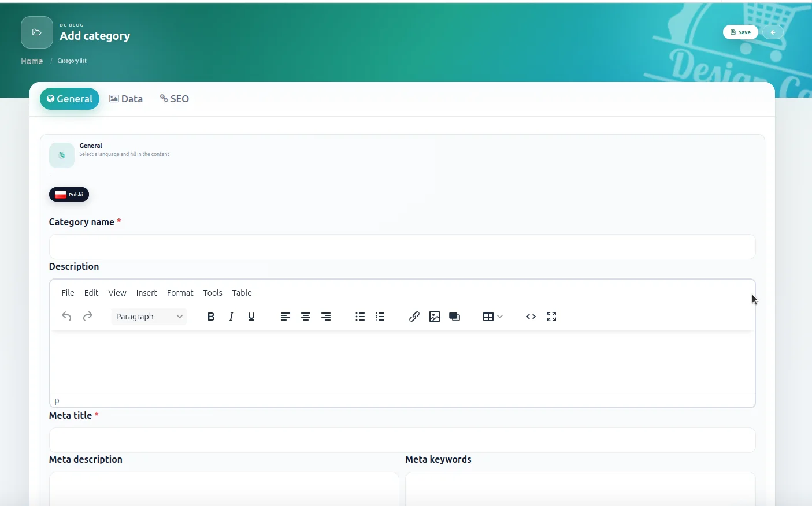This screenshot has height=506, width=812.
Task: Insert an image via the picture icon
Action: [435, 317]
